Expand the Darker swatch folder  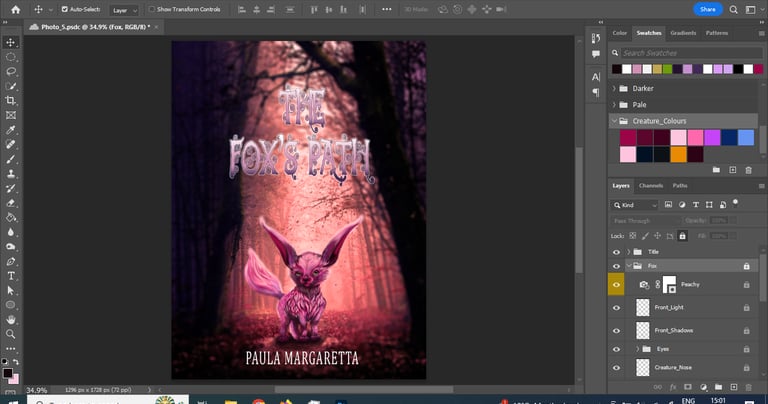pyautogui.click(x=613, y=88)
